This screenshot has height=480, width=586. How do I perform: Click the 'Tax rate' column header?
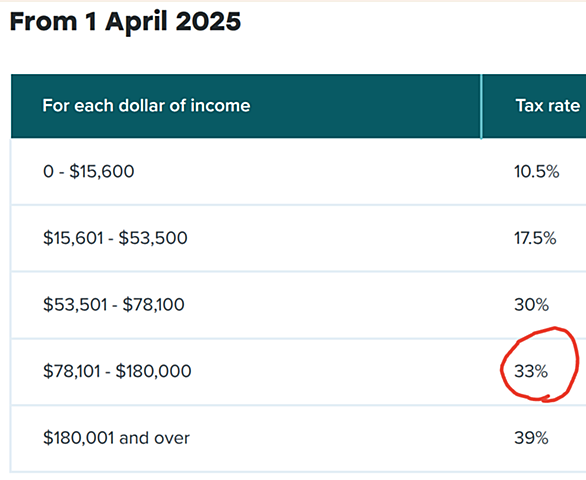pos(548,106)
